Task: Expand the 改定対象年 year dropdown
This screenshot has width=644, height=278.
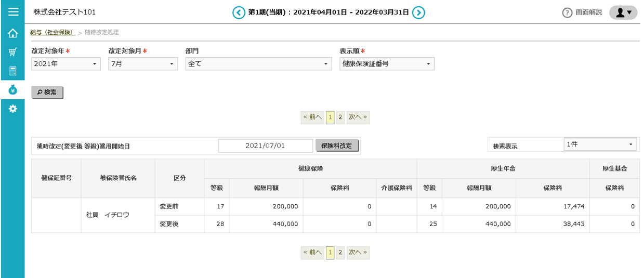Action: point(65,64)
